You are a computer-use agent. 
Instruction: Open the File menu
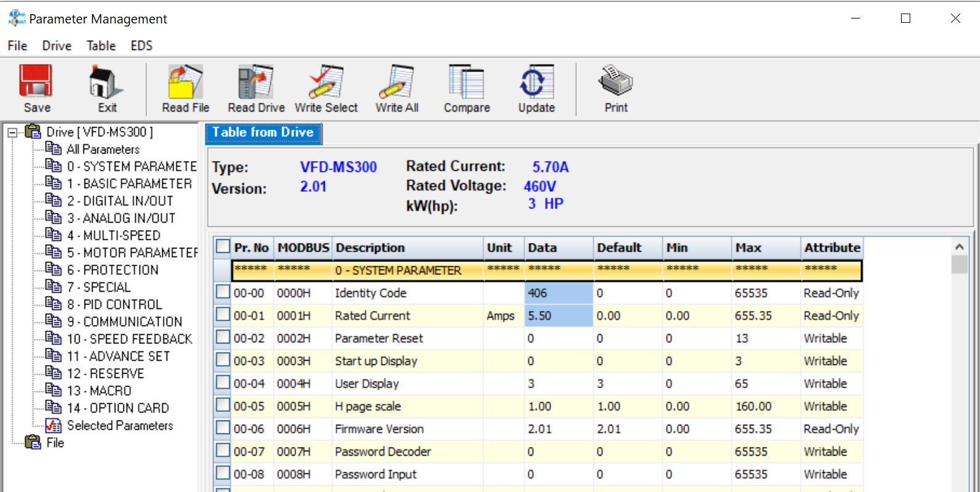pos(17,46)
